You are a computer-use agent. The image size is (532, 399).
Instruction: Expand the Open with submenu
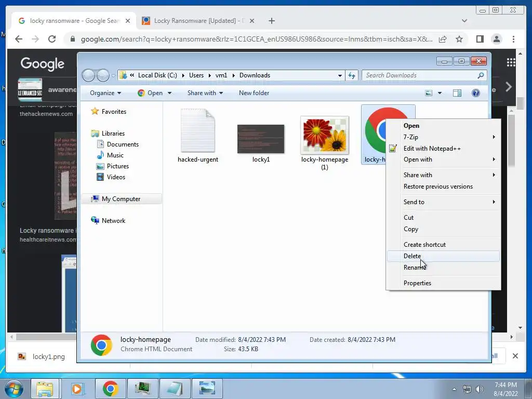[x=443, y=159]
